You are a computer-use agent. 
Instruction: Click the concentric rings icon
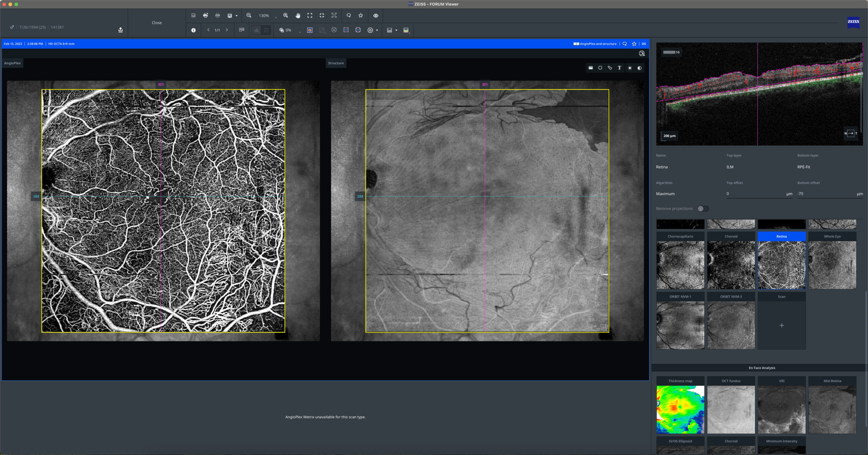click(370, 30)
